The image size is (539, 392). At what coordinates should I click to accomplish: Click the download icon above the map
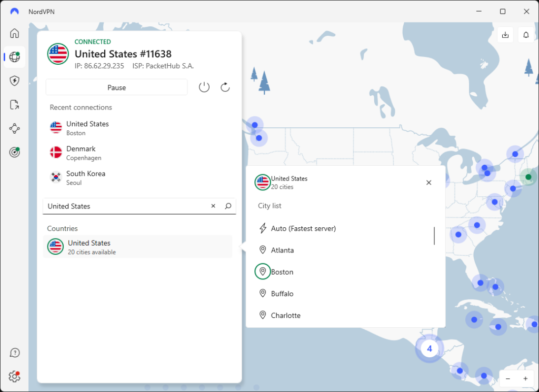pyautogui.click(x=505, y=35)
